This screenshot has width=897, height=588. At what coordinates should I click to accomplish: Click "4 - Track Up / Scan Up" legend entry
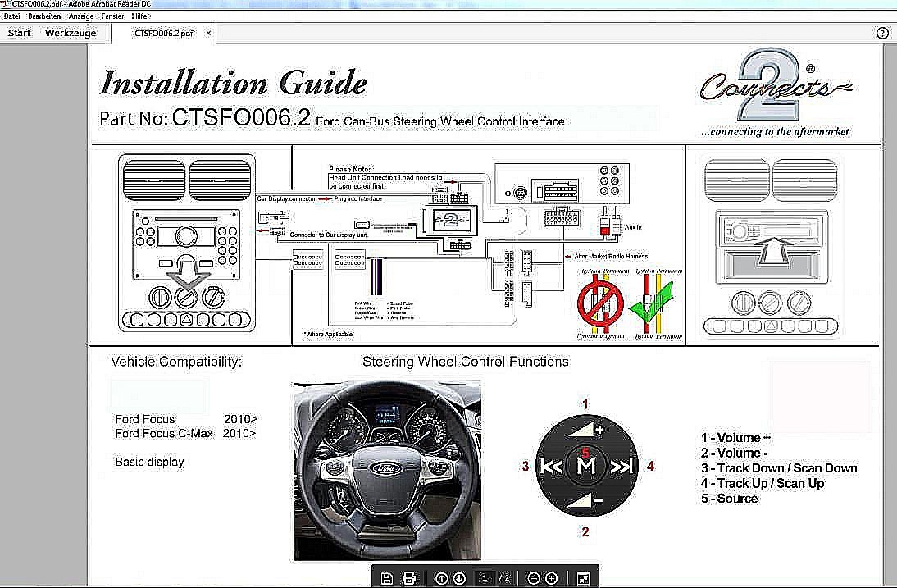click(x=763, y=483)
